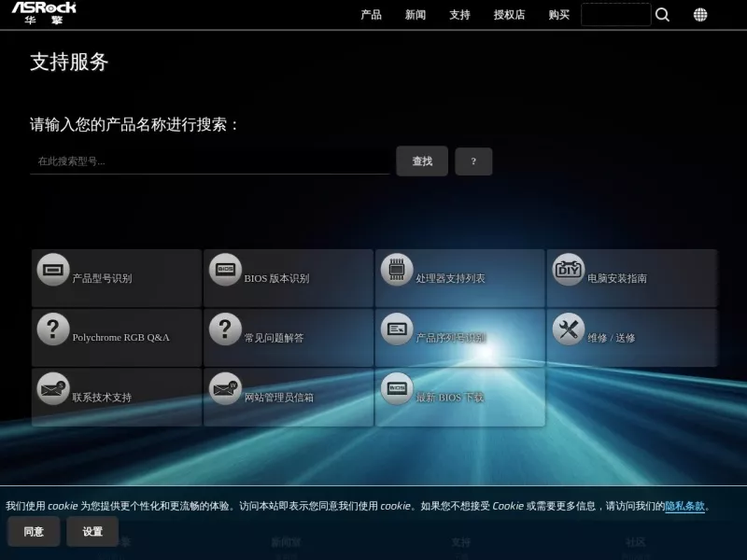Open the globe language selector icon

click(699, 15)
